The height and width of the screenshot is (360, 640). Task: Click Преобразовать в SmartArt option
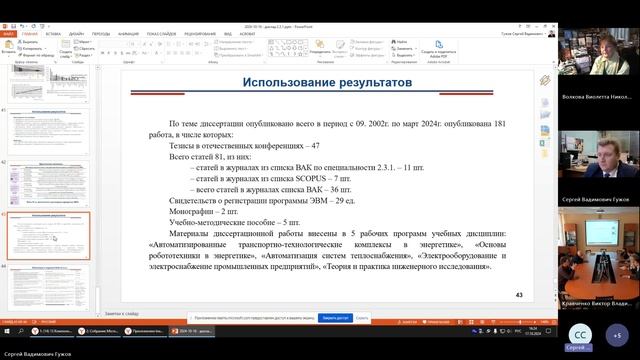pos(238,55)
